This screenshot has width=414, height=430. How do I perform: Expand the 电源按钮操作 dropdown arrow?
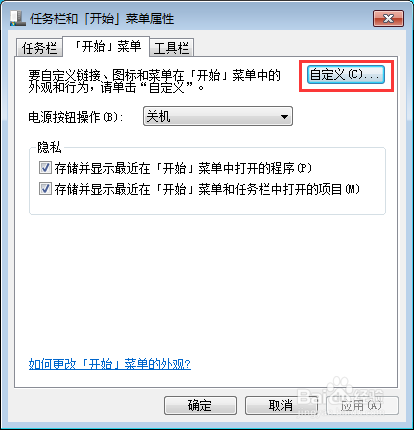point(284,117)
